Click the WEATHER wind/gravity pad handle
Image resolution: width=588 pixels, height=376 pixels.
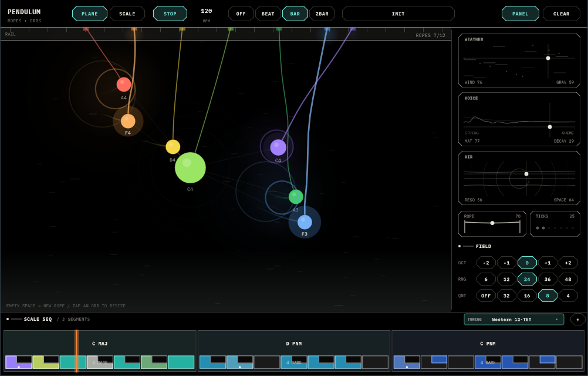[x=548, y=58]
